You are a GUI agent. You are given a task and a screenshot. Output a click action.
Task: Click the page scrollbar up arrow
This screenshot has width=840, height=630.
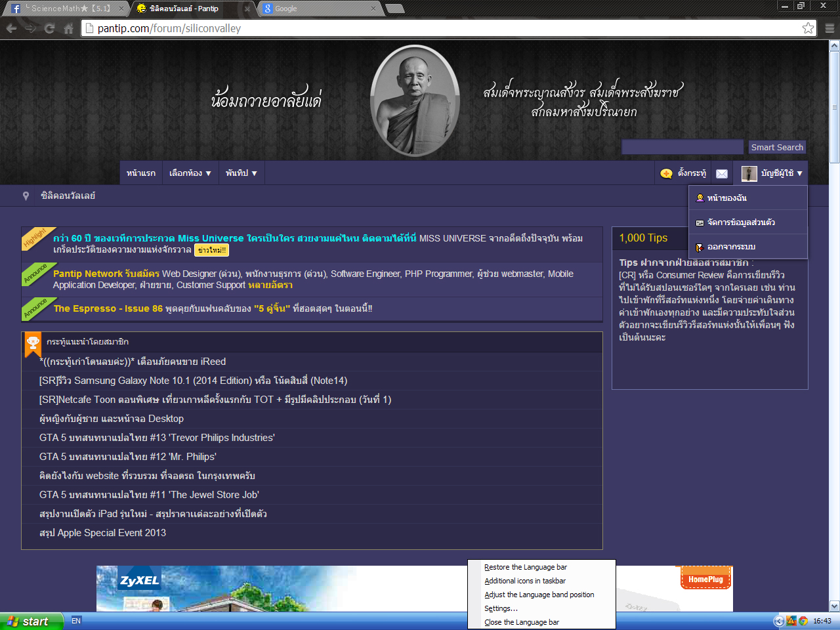tap(835, 45)
